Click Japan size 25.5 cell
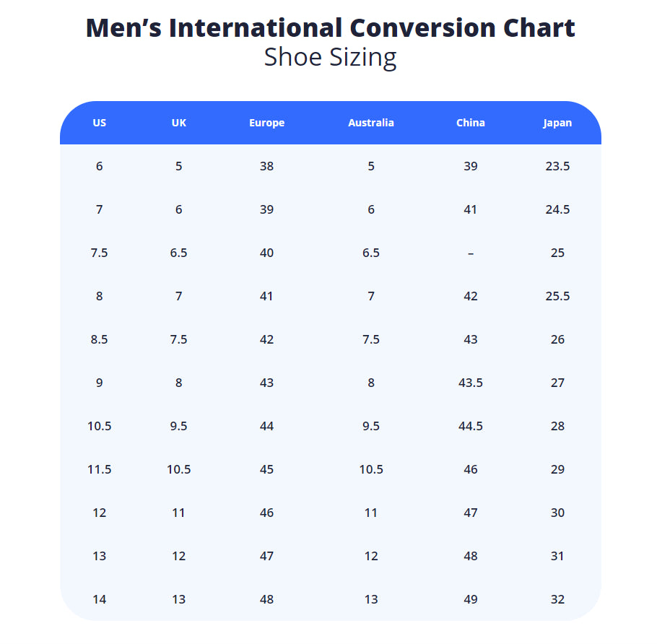This screenshot has width=657, height=644. pyautogui.click(x=557, y=296)
